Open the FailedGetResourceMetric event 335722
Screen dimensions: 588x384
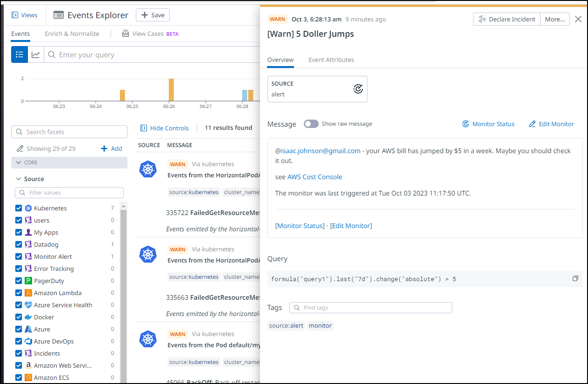click(213, 213)
